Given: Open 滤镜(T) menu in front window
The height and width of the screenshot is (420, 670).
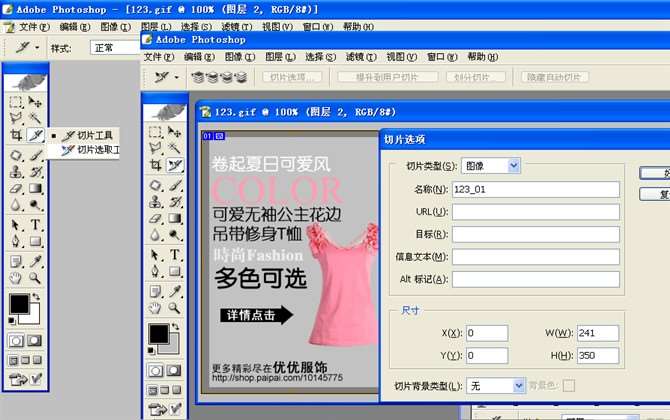Looking at the screenshot, I should pos(361,57).
